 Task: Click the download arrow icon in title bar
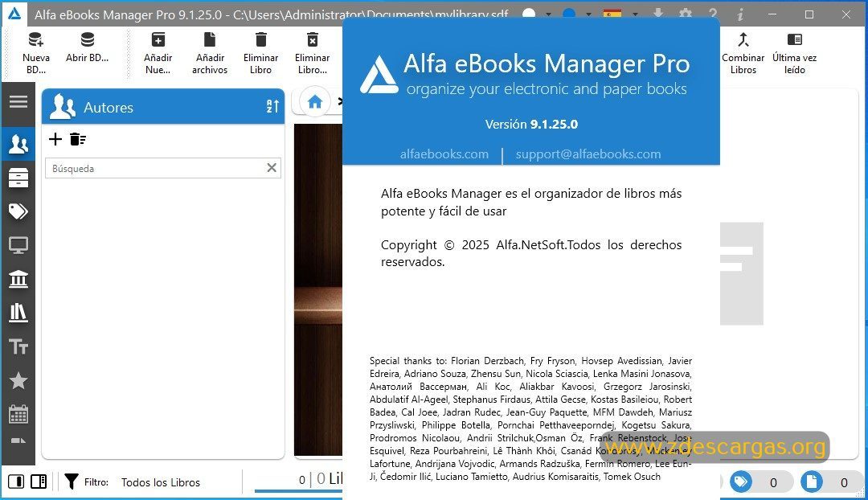[658, 14]
